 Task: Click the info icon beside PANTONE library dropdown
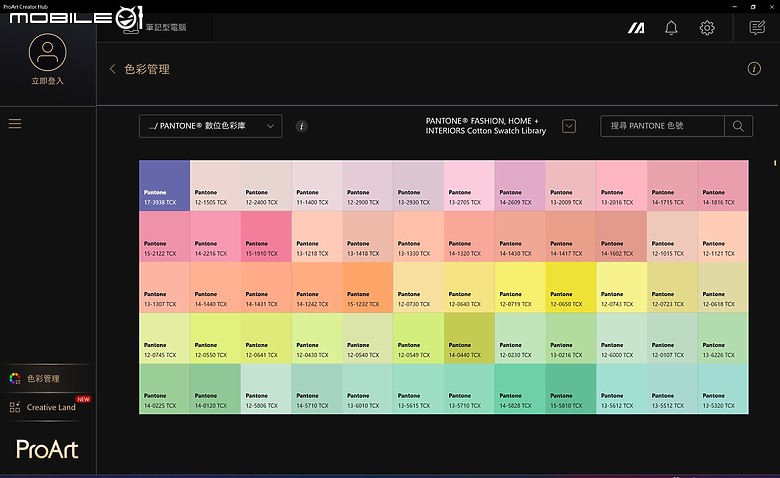pyautogui.click(x=301, y=126)
